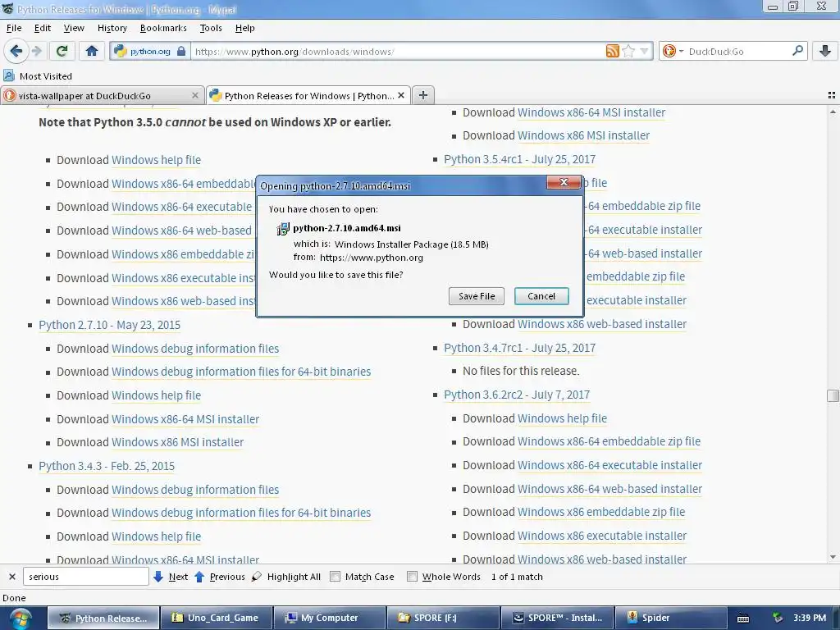This screenshot has height=630, width=840.
Task: Reload the page with refresh icon
Action: (62, 51)
